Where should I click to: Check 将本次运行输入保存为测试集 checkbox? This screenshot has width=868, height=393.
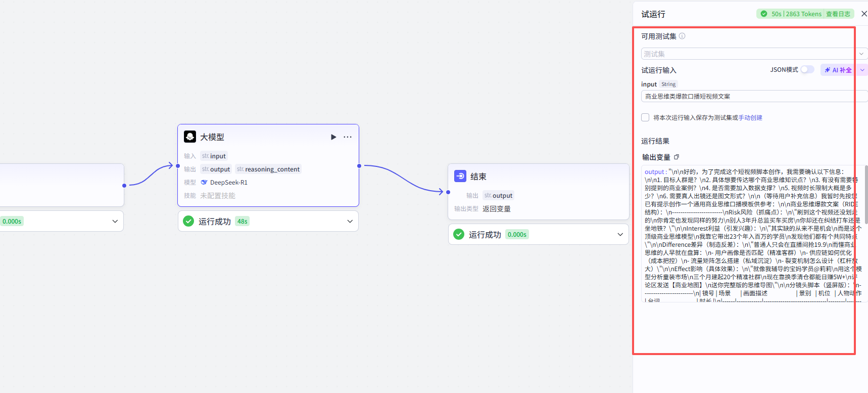(x=645, y=117)
